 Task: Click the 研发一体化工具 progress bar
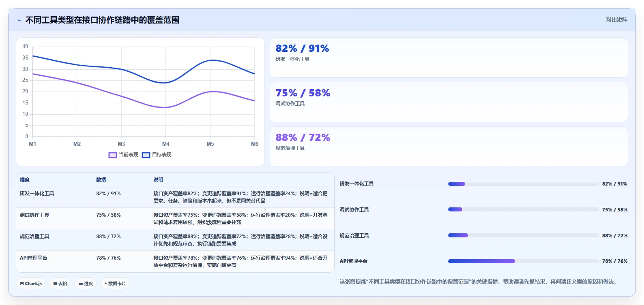tap(523, 184)
